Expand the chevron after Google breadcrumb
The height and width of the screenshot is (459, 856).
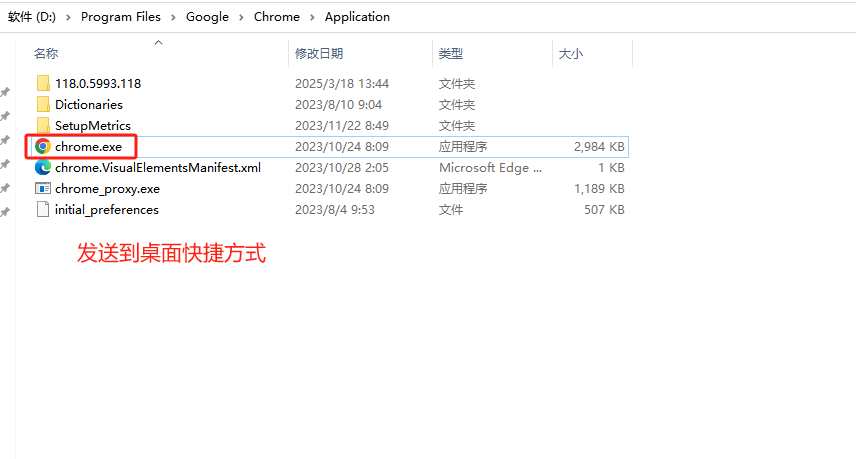(241, 17)
